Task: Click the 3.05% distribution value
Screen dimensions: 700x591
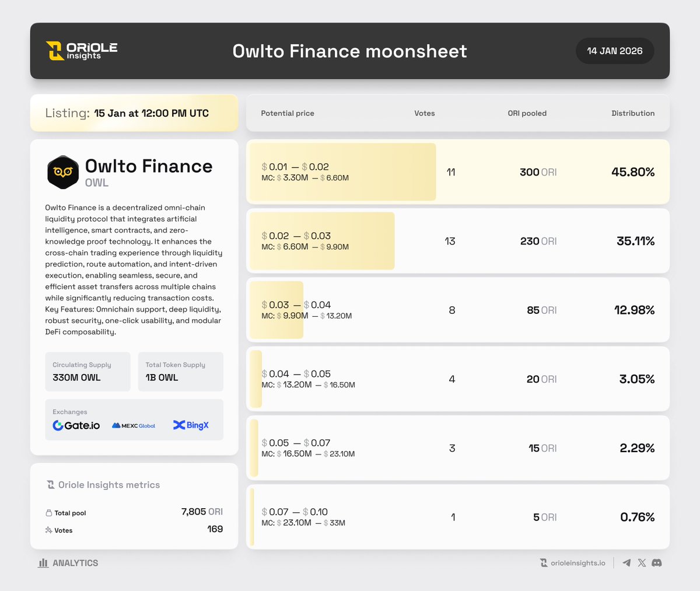Action: pos(637,379)
